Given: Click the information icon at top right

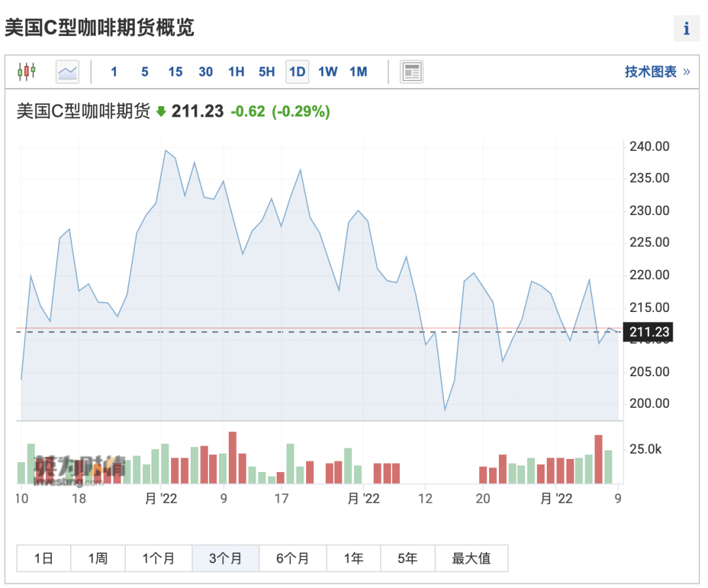Looking at the screenshot, I should click(686, 28).
